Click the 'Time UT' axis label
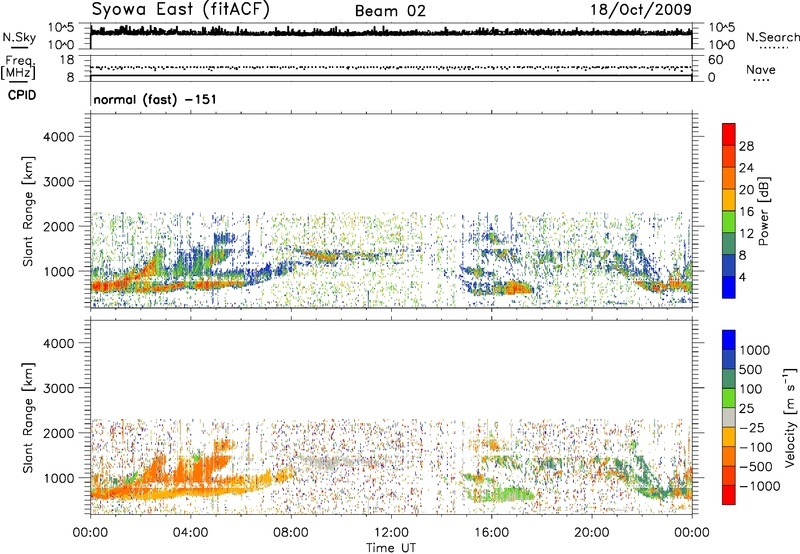800x554 pixels. click(391, 548)
